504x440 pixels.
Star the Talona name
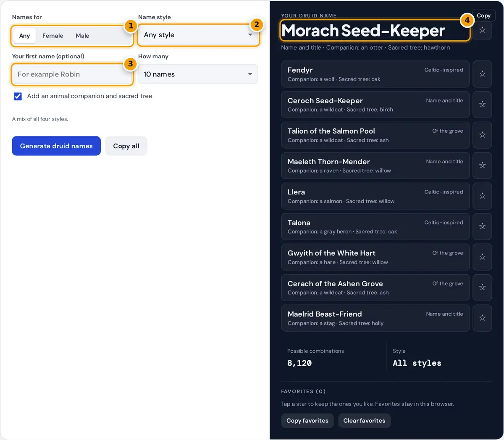pyautogui.click(x=482, y=226)
